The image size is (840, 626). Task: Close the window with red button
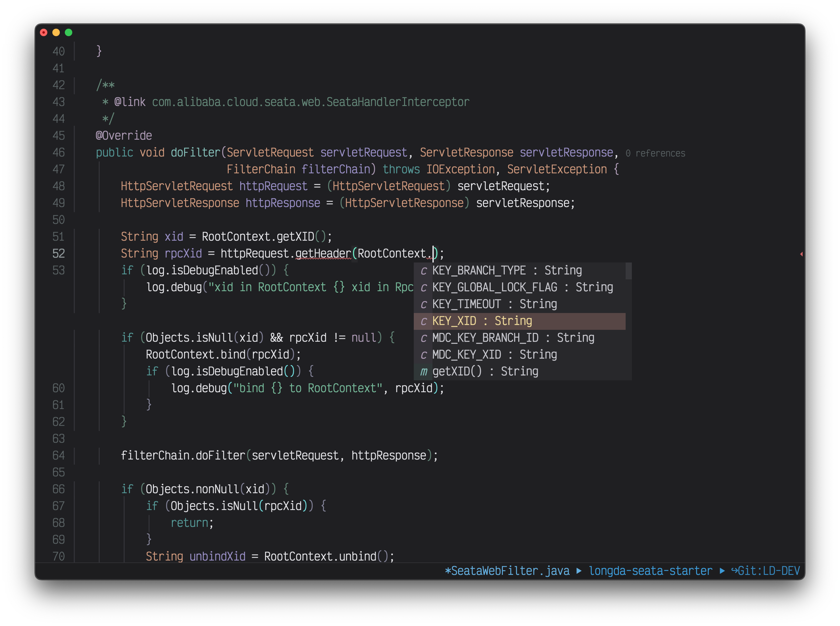pyautogui.click(x=44, y=33)
